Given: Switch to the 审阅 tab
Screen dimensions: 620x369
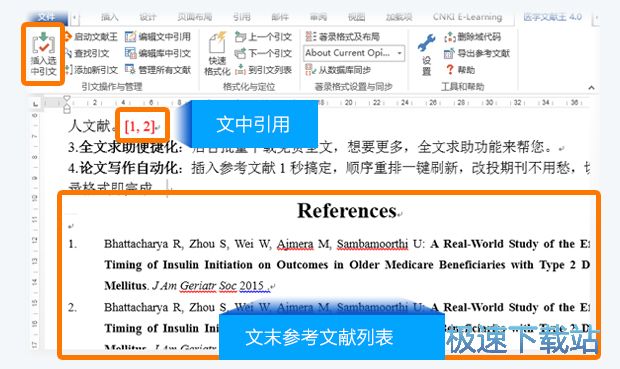Looking at the screenshot, I should click(318, 17).
